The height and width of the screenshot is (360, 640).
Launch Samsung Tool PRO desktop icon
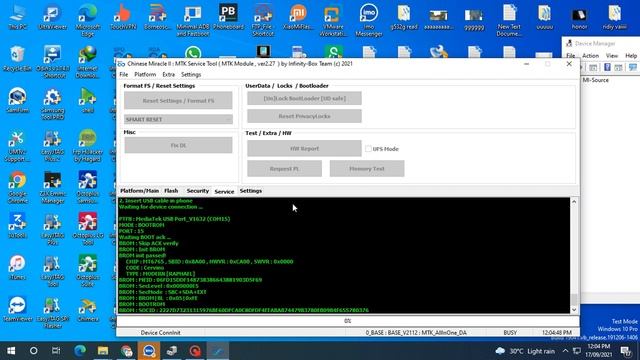[x=52, y=104]
